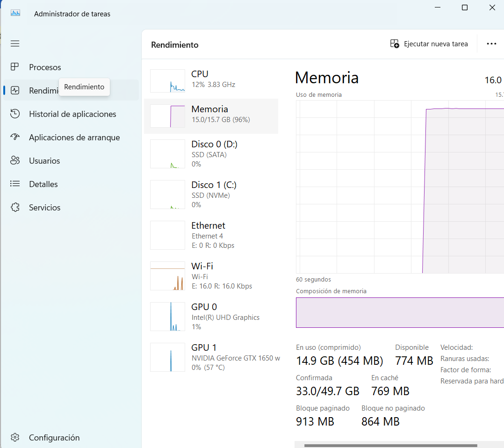Select the GPU 0 graph thumbnail

coord(167,317)
